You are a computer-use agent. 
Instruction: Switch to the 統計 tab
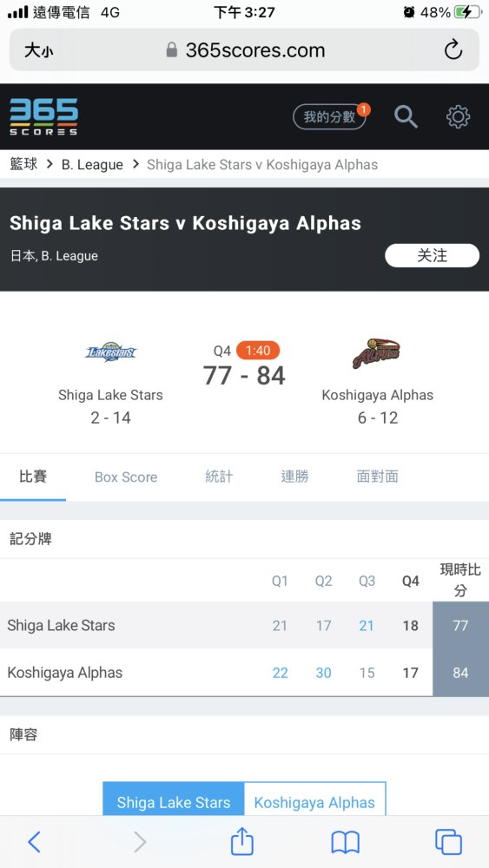219,477
